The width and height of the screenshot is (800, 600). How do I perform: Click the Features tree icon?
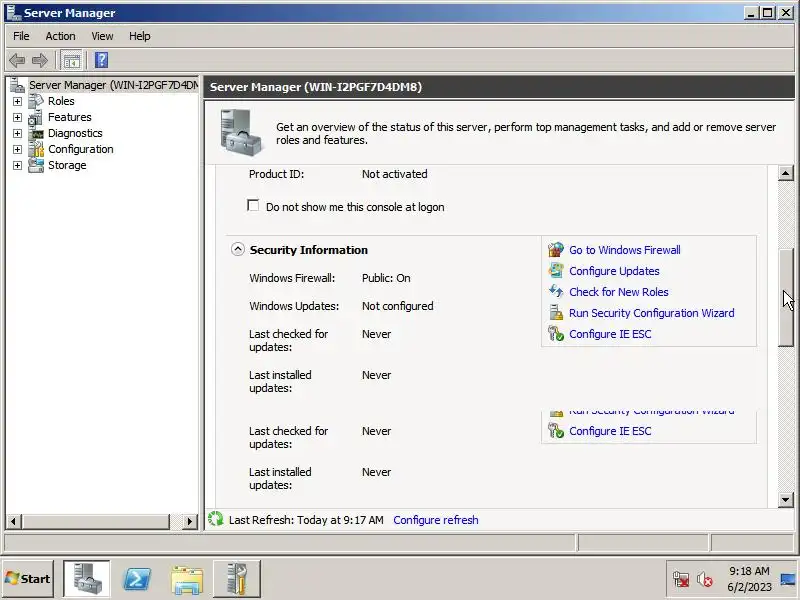click(x=36, y=117)
